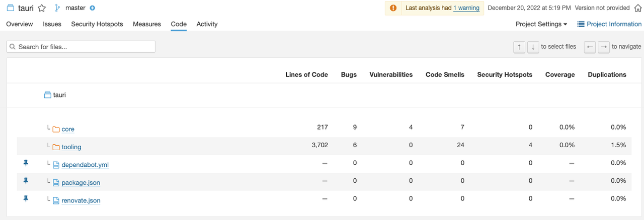The height and width of the screenshot is (220, 644).
Task: Open the 1 warning link
Action: click(466, 8)
